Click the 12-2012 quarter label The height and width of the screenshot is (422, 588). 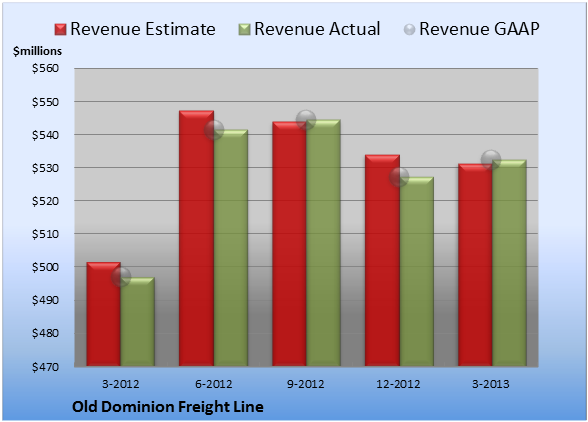click(x=398, y=384)
